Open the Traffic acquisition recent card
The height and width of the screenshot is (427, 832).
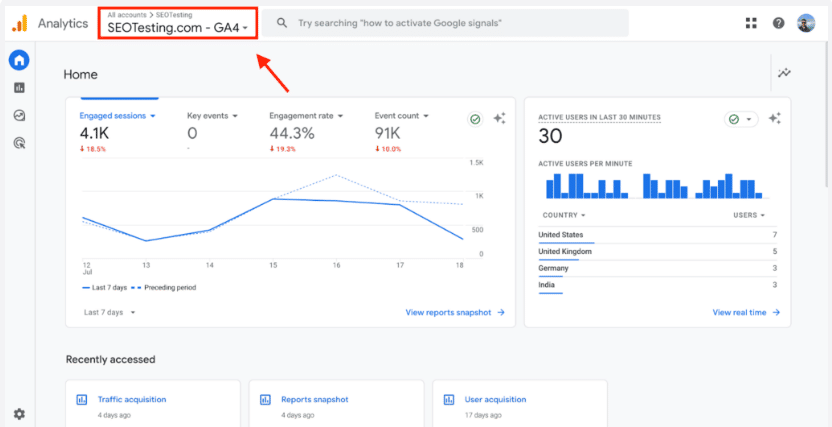153,403
